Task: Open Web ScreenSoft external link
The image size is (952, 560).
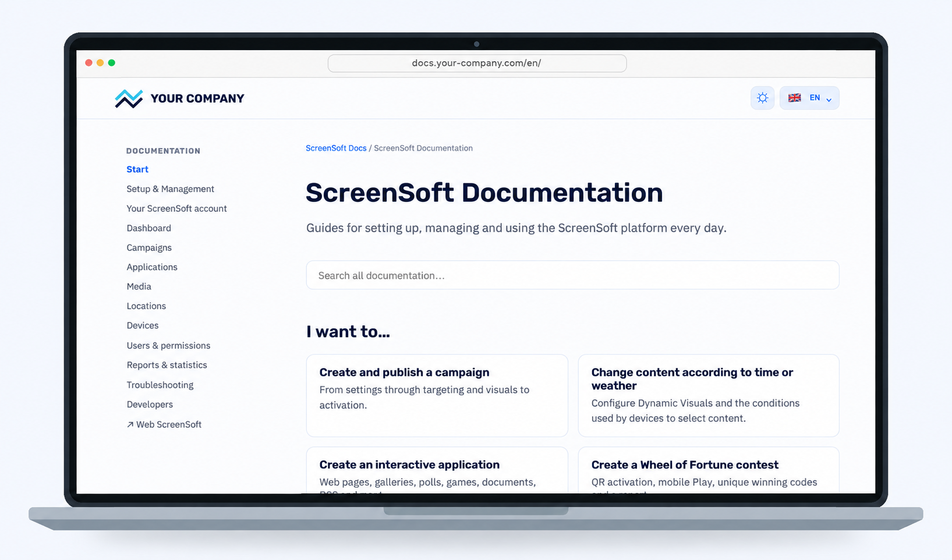Action: point(164,424)
